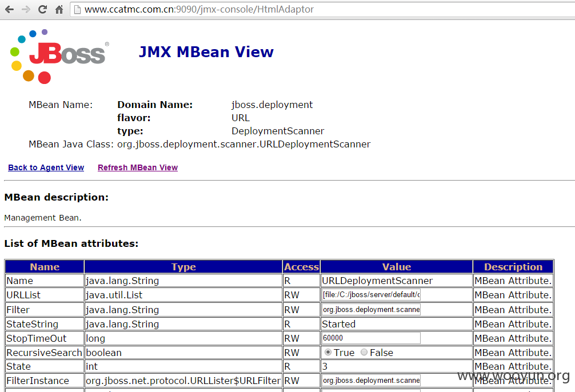Edit the Filter value field
575x392 pixels.
tap(371, 310)
